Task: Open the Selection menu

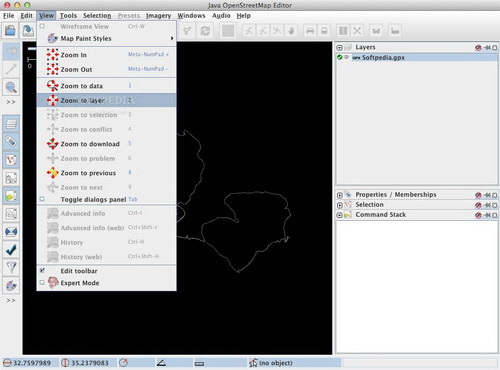Action: tap(97, 16)
